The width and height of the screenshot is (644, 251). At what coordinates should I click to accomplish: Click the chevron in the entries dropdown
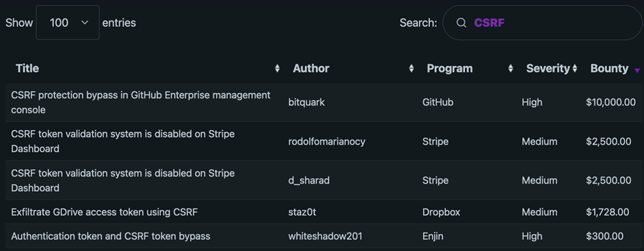click(85, 23)
